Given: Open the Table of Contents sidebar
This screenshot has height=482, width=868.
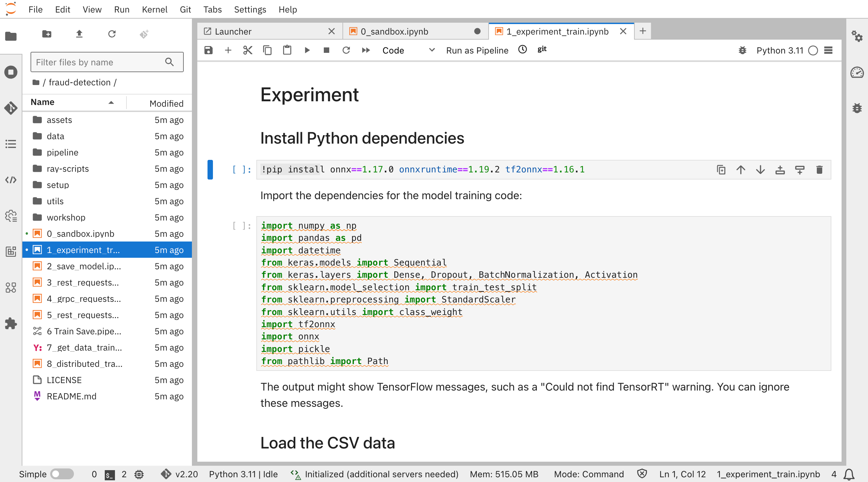Looking at the screenshot, I should point(11,144).
